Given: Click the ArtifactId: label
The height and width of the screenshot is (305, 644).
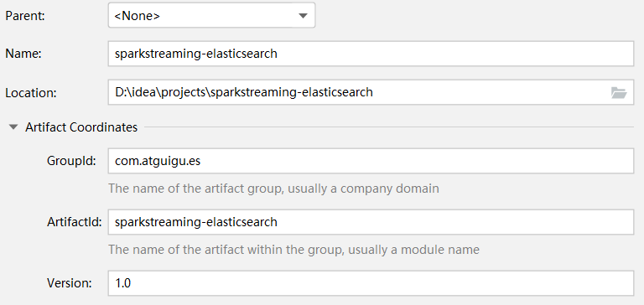Looking at the screenshot, I should pyautogui.click(x=75, y=222).
